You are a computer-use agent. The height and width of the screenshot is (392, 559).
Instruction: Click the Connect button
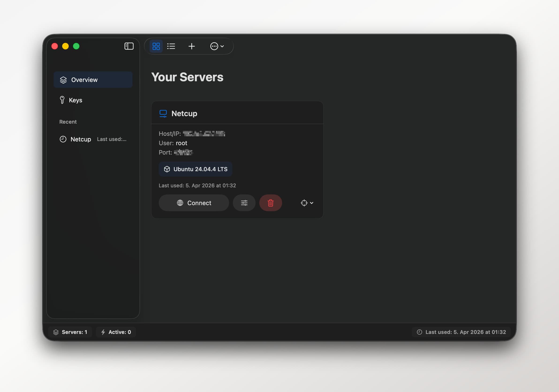(x=194, y=203)
